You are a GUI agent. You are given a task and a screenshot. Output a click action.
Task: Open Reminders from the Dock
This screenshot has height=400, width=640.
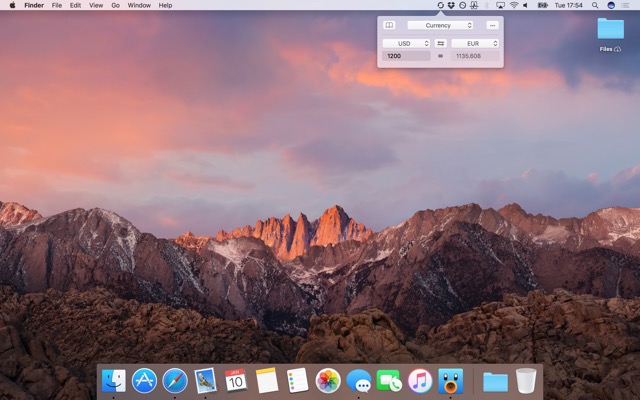point(297,380)
